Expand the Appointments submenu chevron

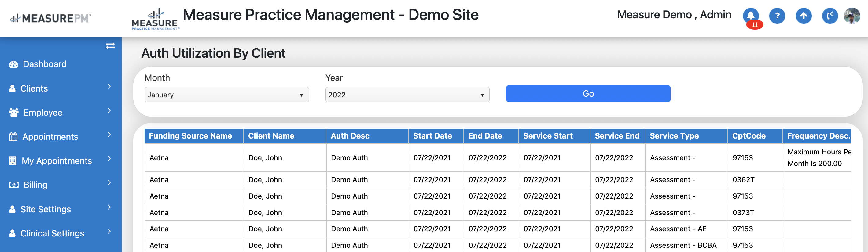pyautogui.click(x=109, y=135)
